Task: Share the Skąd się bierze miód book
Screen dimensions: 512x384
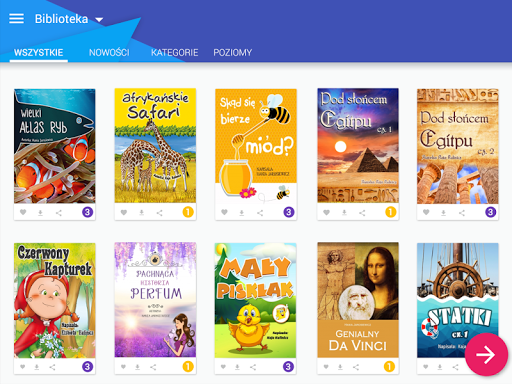Action: [x=260, y=212]
